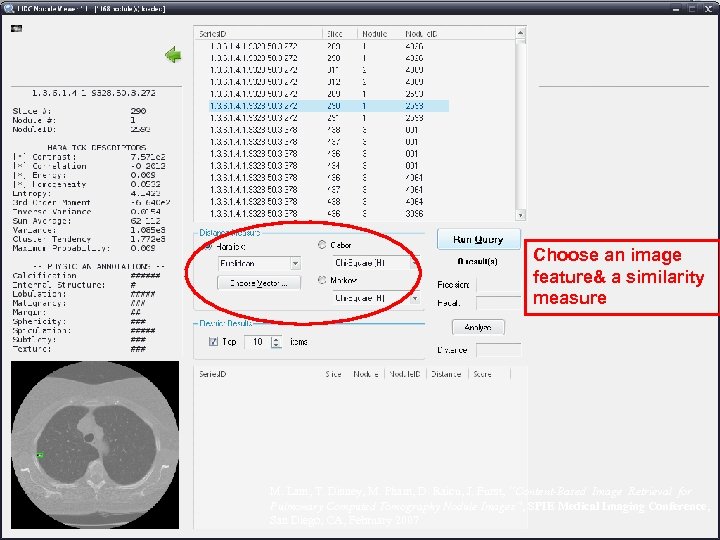Click the Distance column header in results table

(447, 374)
